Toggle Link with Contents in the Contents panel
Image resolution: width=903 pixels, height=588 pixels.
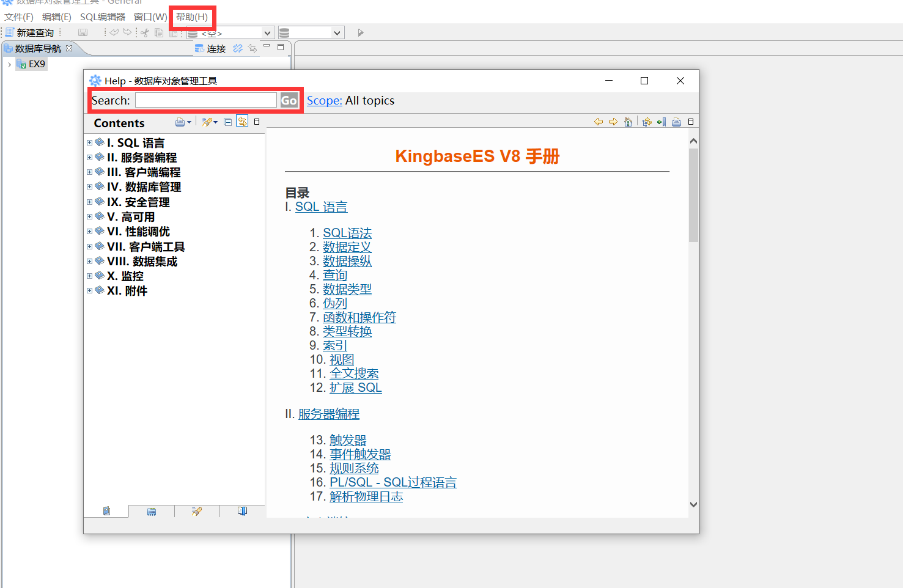pyautogui.click(x=242, y=121)
